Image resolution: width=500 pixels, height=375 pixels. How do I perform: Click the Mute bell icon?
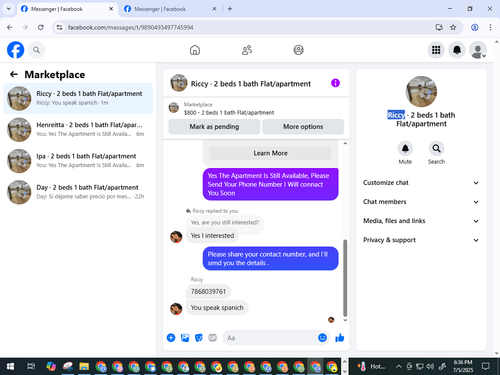tap(405, 148)
